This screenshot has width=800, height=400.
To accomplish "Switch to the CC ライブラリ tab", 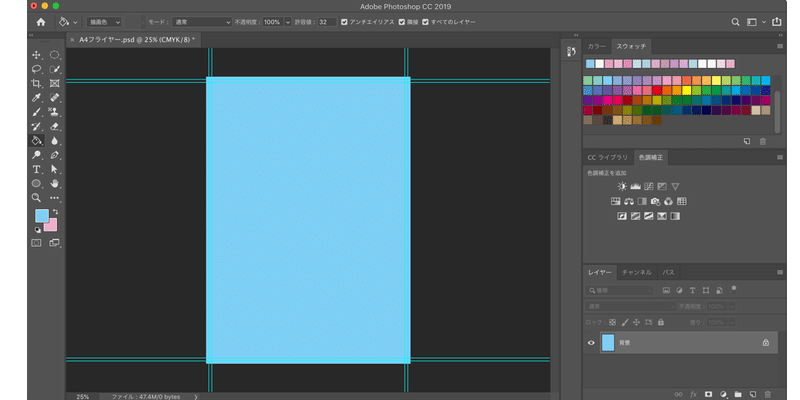I will point(608,158).
